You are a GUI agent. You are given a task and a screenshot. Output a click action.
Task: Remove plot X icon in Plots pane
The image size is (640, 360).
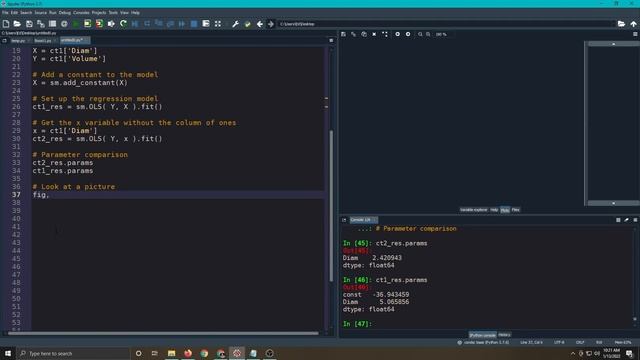coord(374,34)
